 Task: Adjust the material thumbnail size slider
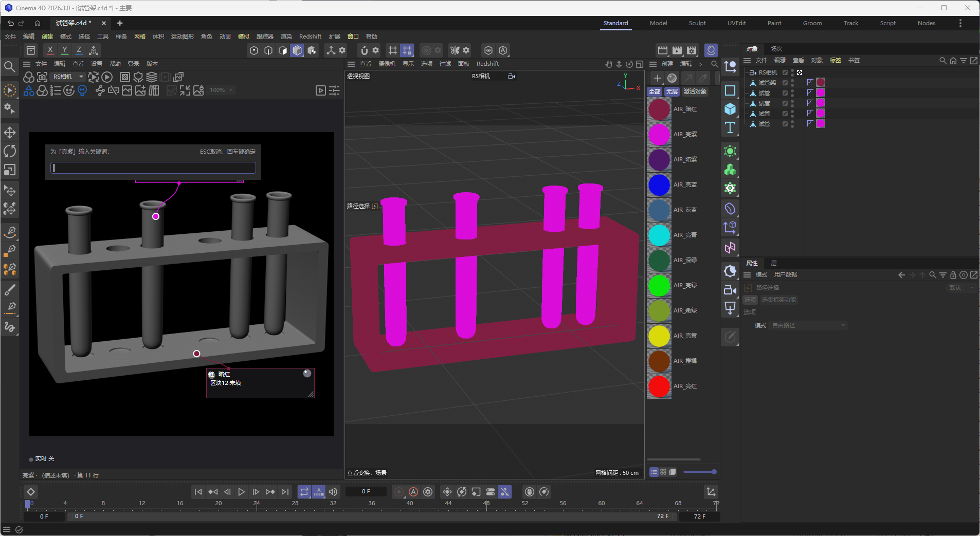click(x=700, y=472)
